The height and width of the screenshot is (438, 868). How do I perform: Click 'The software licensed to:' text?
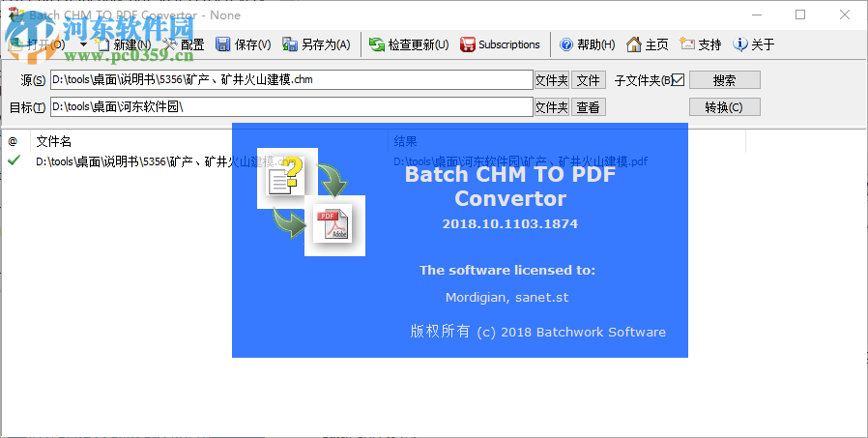point(507,270)
